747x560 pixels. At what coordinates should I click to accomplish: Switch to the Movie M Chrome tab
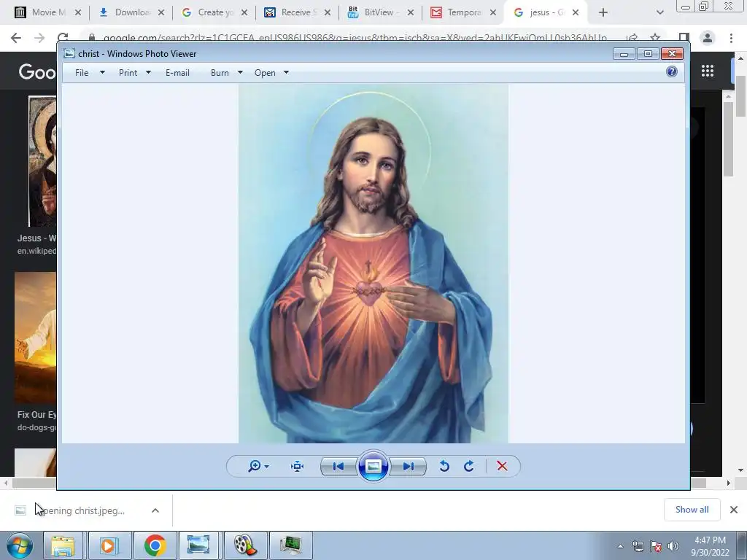pos(47,12)
